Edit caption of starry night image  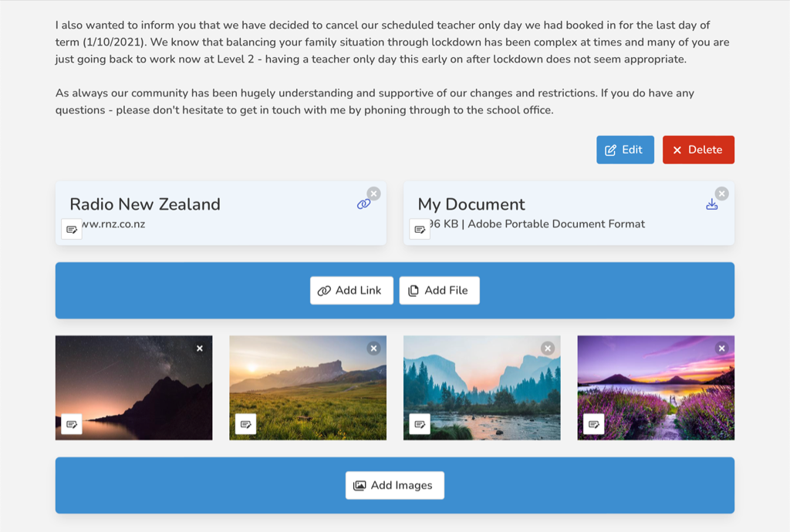(x=72, y=424)
